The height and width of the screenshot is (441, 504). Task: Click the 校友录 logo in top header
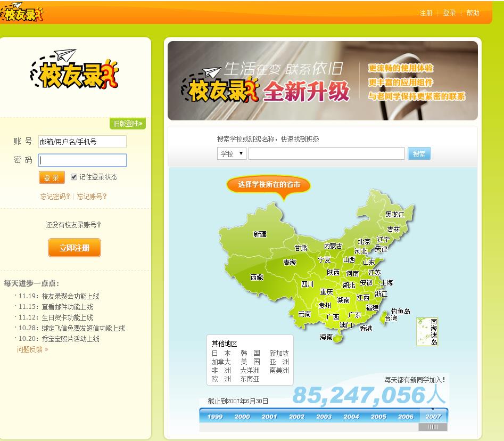21,12
